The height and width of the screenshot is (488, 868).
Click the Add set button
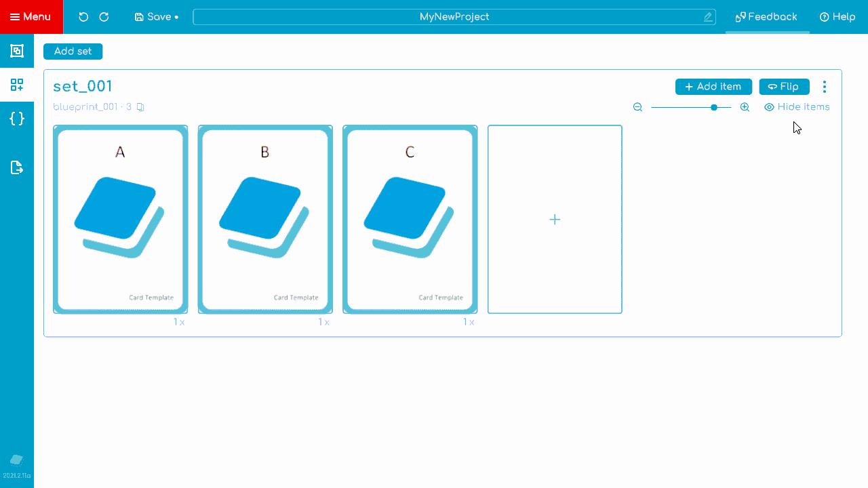click(73, 52)
